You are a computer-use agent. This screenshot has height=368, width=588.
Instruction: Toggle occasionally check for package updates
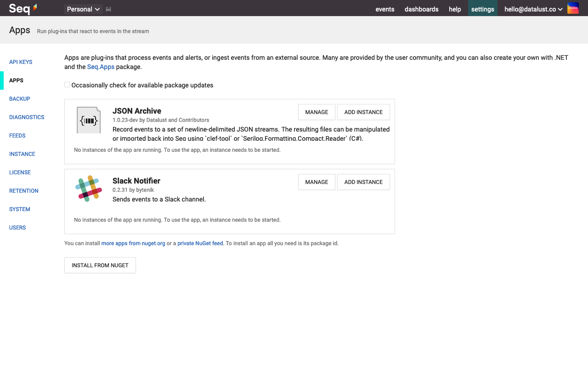pyautogui.click(x=67, y=85)
